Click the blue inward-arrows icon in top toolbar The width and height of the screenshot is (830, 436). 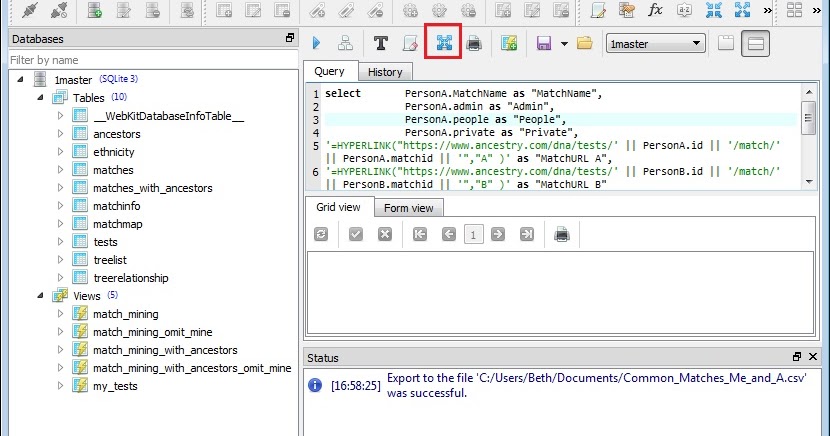[x=714, y=10]
